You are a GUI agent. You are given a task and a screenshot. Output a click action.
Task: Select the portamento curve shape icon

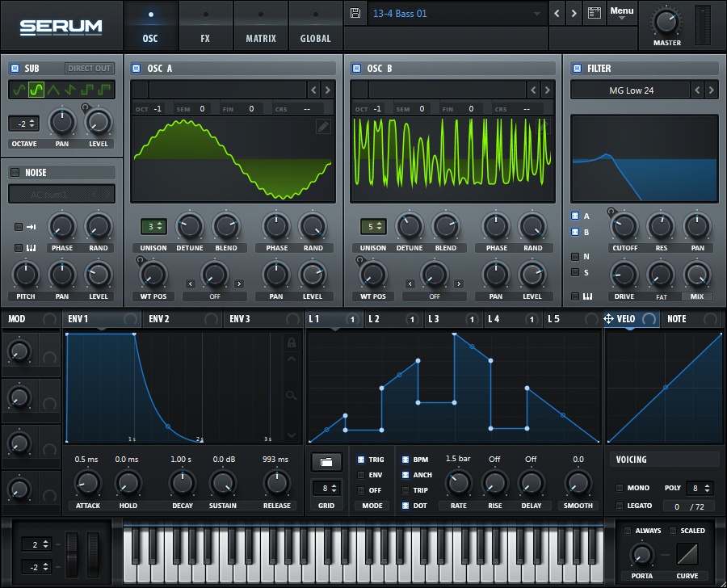pos(688,555)
